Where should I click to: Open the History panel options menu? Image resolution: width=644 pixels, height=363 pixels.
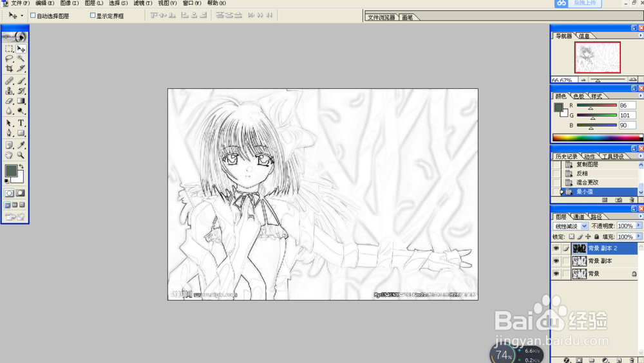(640, 156)
